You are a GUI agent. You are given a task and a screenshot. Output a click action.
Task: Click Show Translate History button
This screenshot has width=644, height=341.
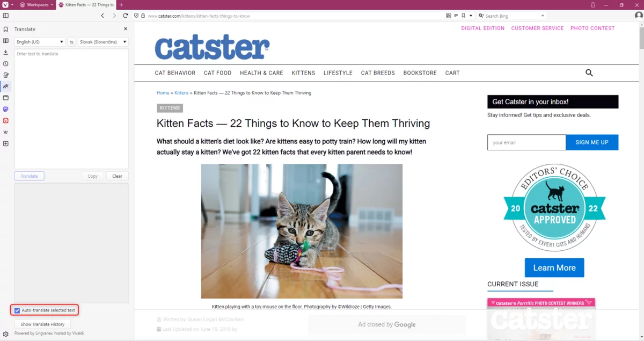pyautogui.click(x=42, y=324)
